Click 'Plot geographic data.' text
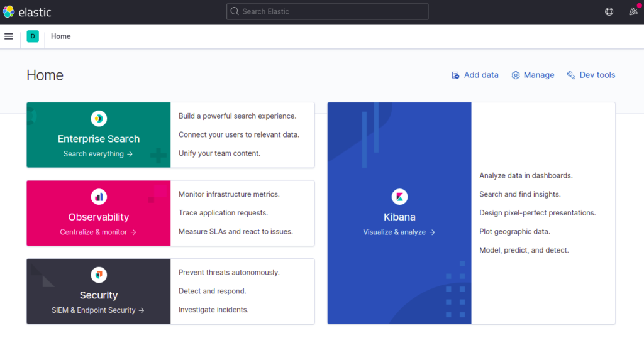The height and width of the screenshot is (338, 644). 514,232
